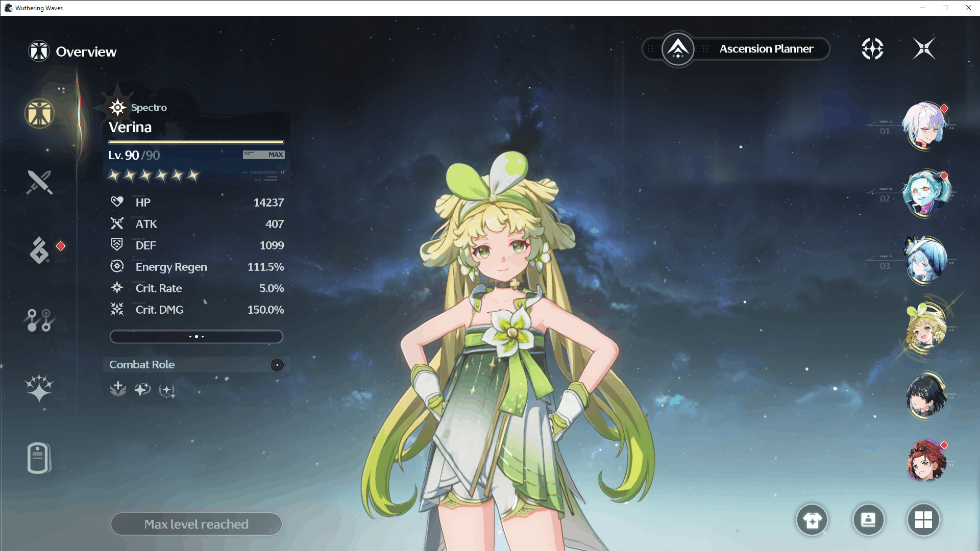Select the red-haired resonator portrait
980x551 pixels.
pos(925,462)
